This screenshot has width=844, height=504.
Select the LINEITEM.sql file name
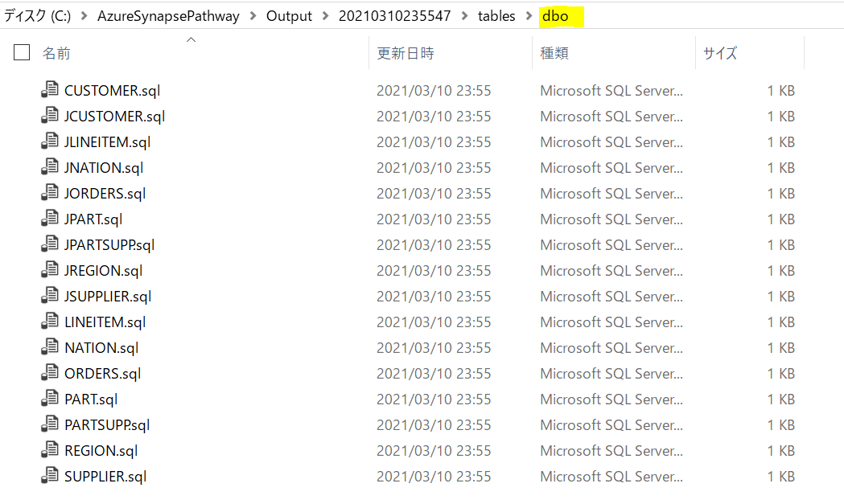(105, 322)
